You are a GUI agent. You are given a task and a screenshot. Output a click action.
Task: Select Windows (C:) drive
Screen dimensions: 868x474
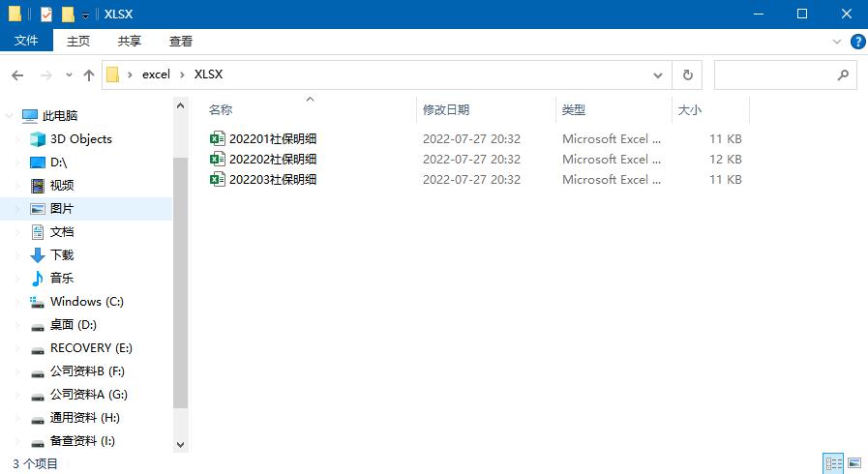pos(87,302)
